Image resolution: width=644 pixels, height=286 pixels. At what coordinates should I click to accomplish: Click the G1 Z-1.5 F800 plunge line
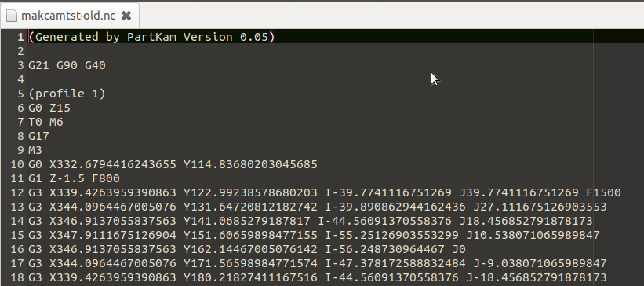pyautogui.click(x=74, y=178)
